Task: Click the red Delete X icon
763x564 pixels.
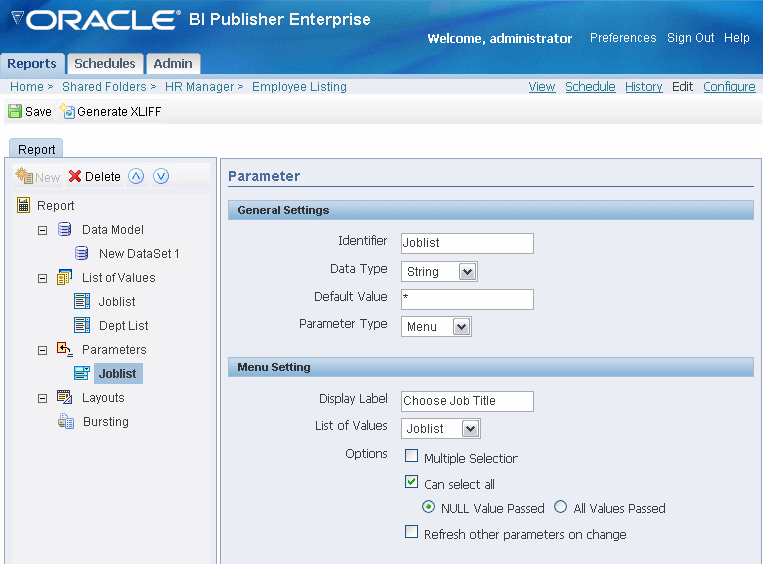Action: coord(75,176)
